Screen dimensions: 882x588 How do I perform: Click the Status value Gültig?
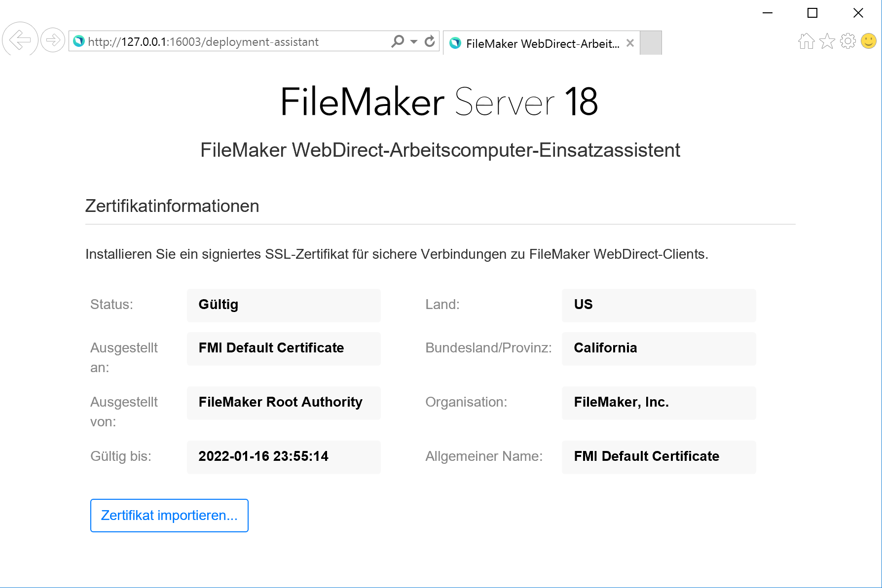tap(284, 305)
